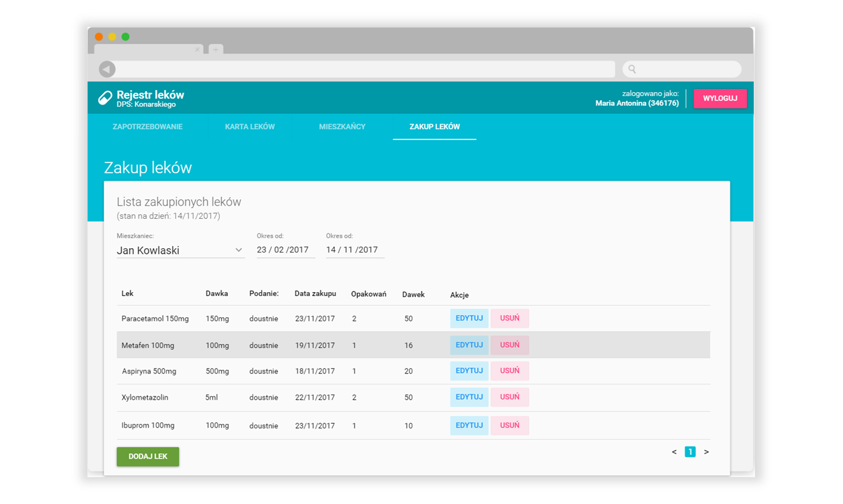Edit the Paracetamol 150mg entry
843x504 pixels.
(x=469, y=318)
